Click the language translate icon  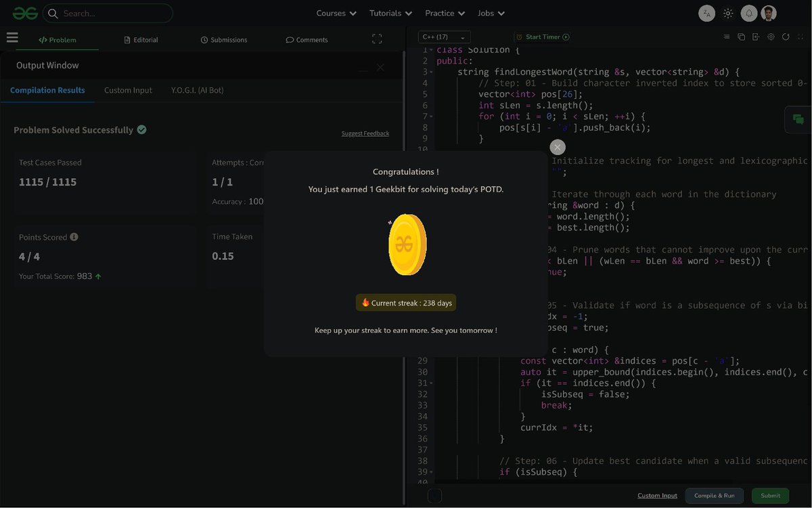click(x=706, y=13)
